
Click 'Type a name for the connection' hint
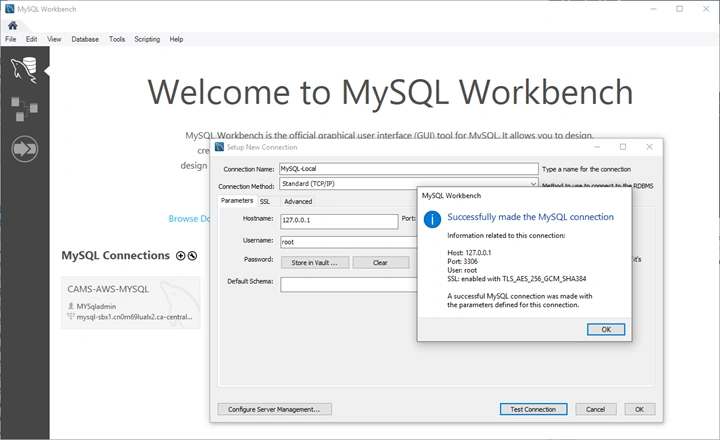[x=586, y=169]
